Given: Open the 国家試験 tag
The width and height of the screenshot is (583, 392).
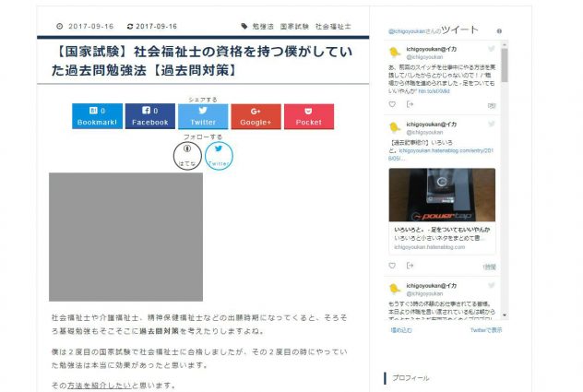Looking at the screenshot, I should (294, 27).
